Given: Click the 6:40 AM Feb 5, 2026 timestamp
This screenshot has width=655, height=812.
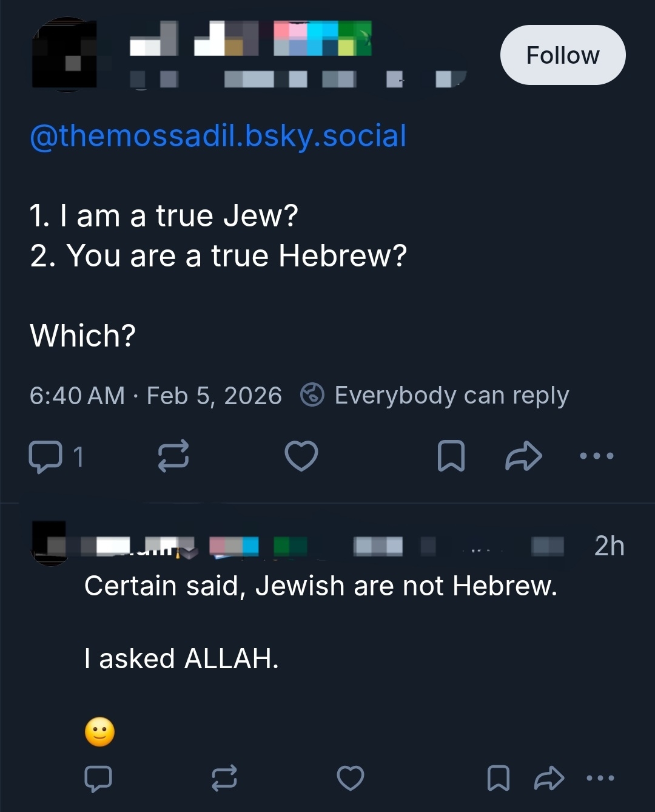Looking at the screenshot, I should (155, 396).
